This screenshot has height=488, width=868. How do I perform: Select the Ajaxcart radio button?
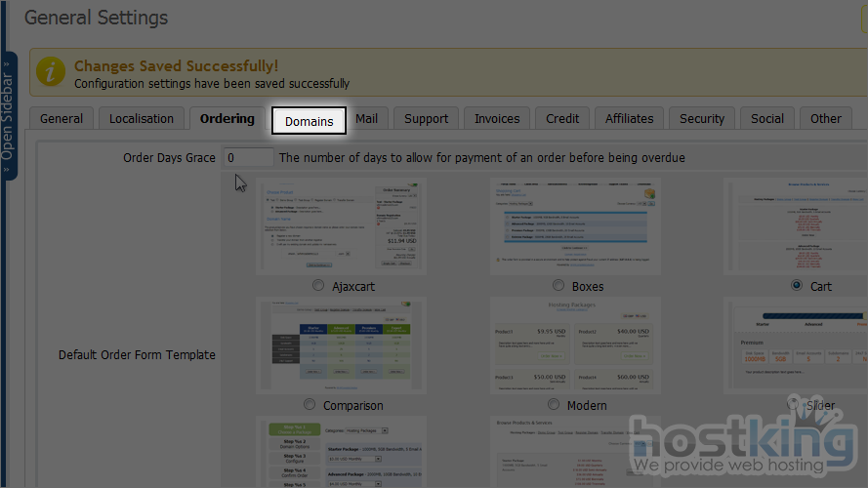pos(318,286)
